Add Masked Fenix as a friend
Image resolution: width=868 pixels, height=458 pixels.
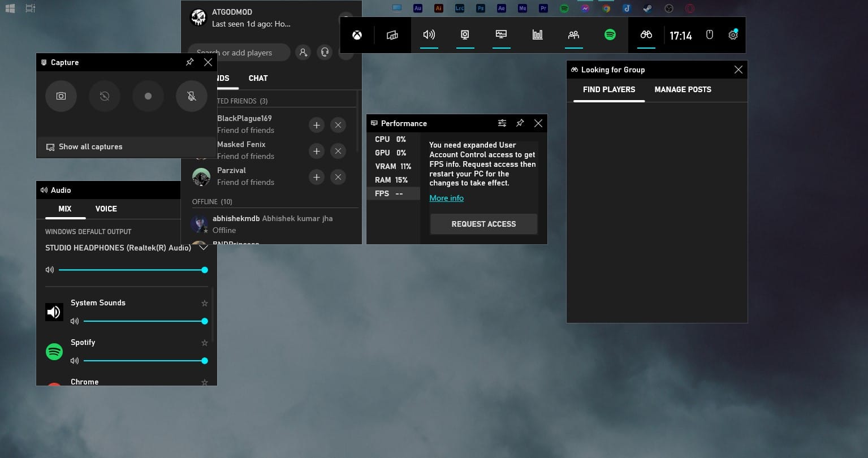pyautogui.click(x=317, y=151)
